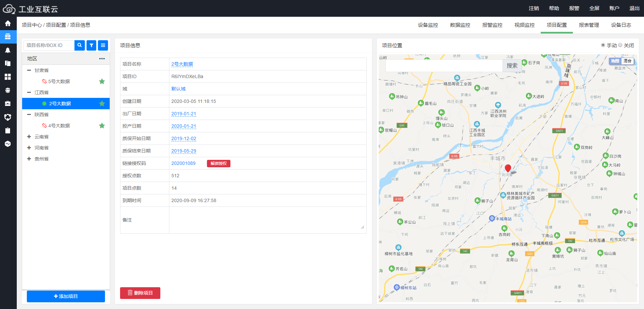Screen dimensions: 644x309
Task: Edit 质保结束日期 value 2019-05-29
Action: click(184, 151)
